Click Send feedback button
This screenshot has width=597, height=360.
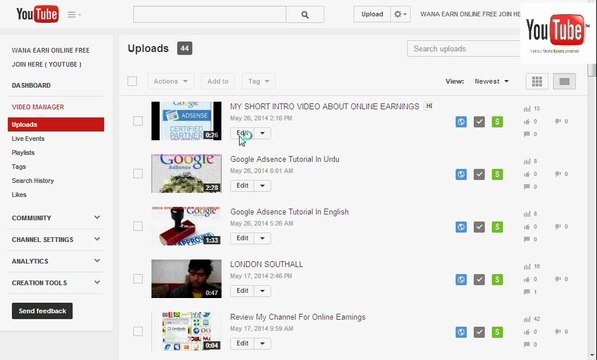42,311
